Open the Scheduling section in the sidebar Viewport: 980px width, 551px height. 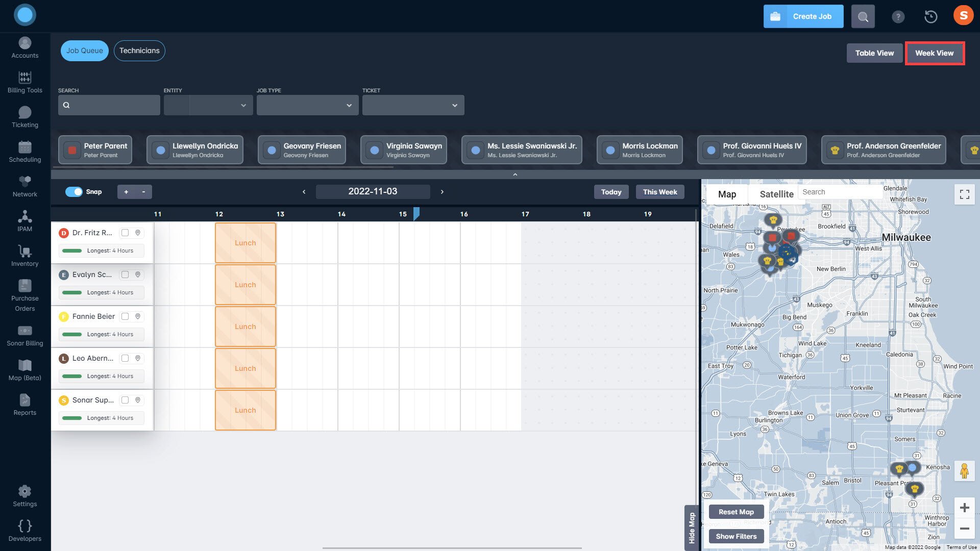[x=24, y=150]
